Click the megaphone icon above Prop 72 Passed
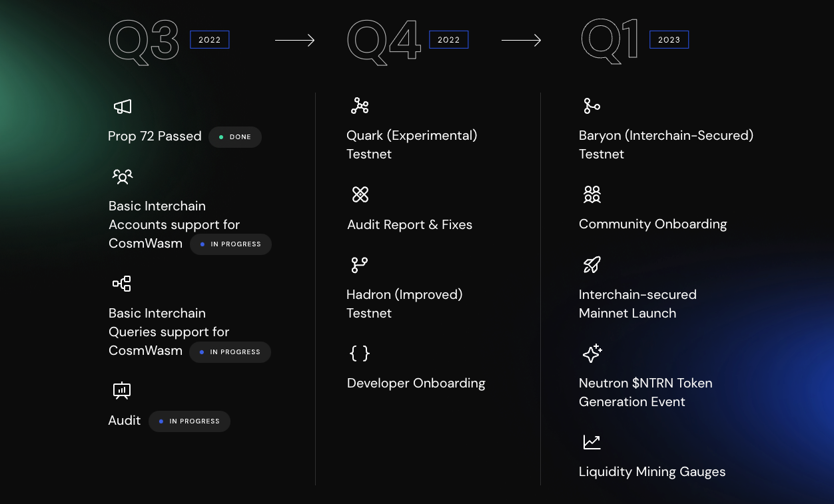834x504 pixels. 123,107
